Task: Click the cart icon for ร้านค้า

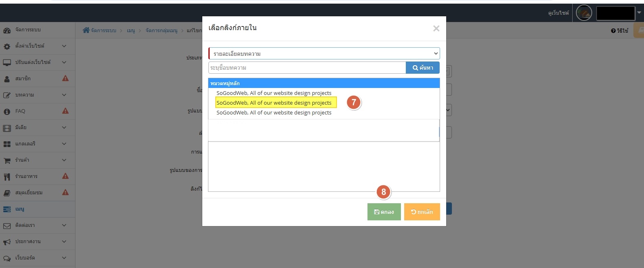Action: tap(7, 160)
